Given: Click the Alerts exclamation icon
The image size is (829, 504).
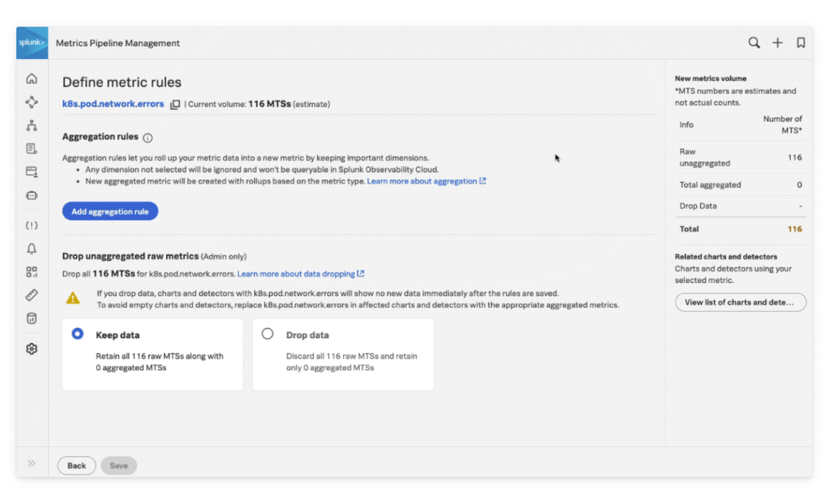Looking at the screenshot, I should tap(32, 225).
